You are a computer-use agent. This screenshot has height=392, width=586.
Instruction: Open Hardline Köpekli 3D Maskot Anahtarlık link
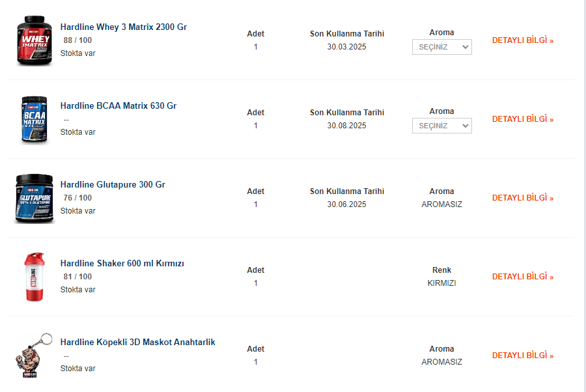tap(137, 343)
